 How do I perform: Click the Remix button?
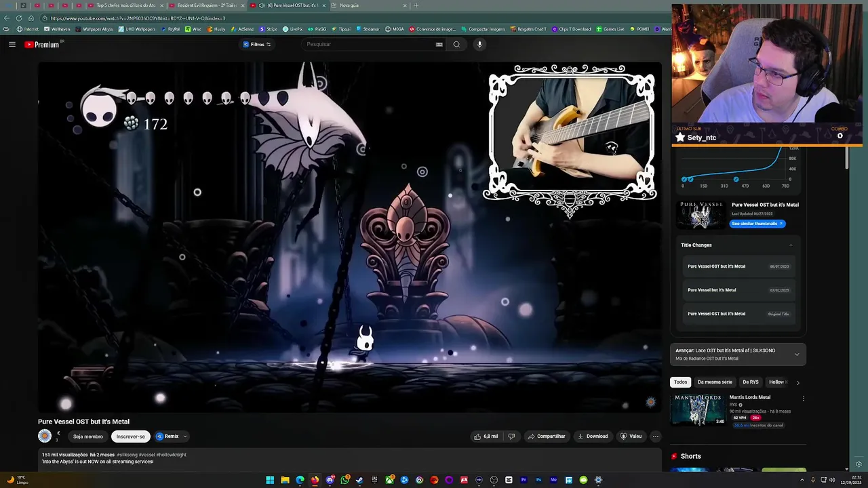(167, 436)
